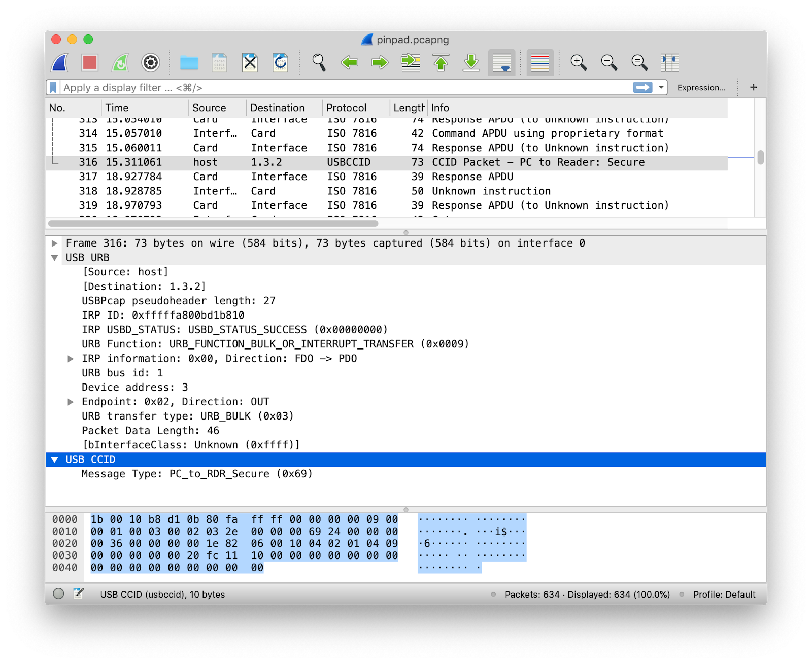812x664 pixels.
Task: Open a capture file with the folder icon
Action: coord(189,63)
